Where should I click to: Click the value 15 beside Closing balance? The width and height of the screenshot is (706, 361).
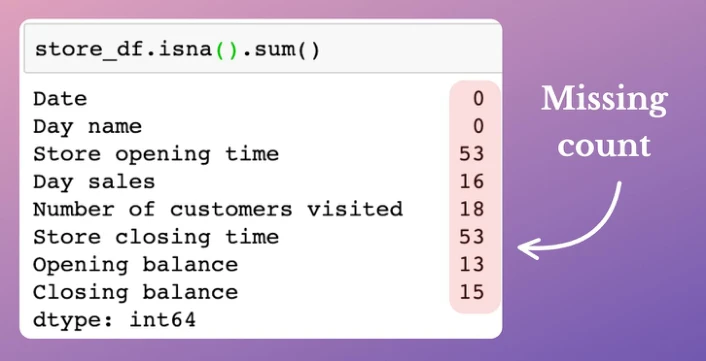[x=472, y=293]
